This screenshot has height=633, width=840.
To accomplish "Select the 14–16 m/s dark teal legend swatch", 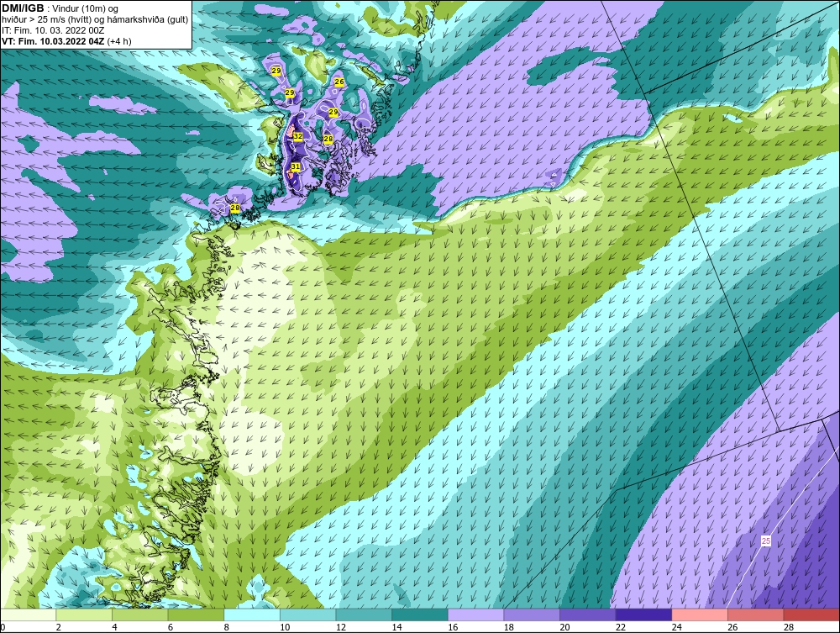I will [x=419, y=615].
